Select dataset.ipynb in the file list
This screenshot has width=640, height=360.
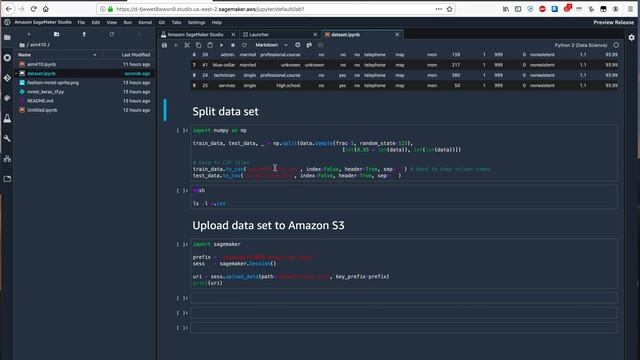coord(84,73)
